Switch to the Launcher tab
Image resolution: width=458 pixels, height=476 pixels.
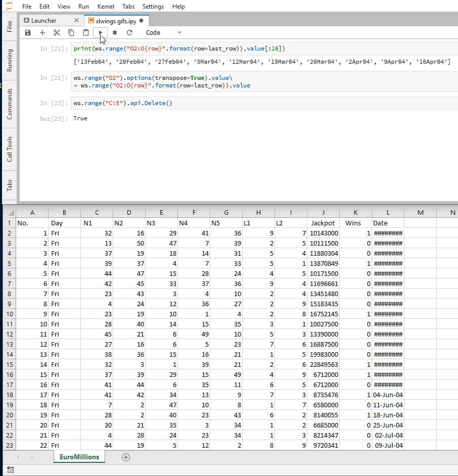(x=44, y=21)
